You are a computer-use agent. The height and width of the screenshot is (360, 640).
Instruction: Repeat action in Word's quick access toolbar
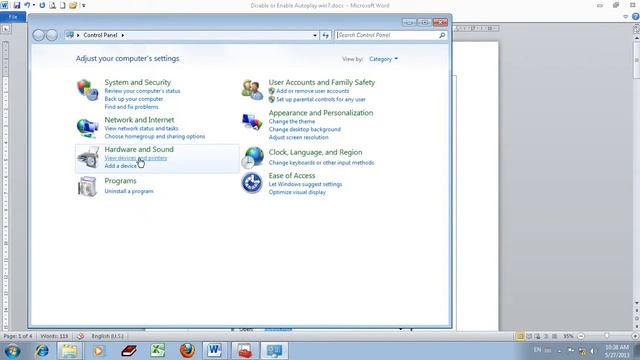(42, 5)
